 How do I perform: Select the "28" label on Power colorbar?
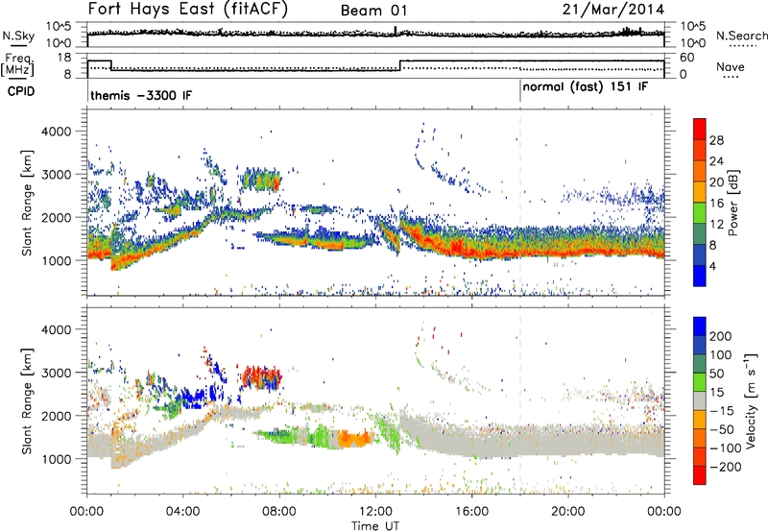[716, 140]
